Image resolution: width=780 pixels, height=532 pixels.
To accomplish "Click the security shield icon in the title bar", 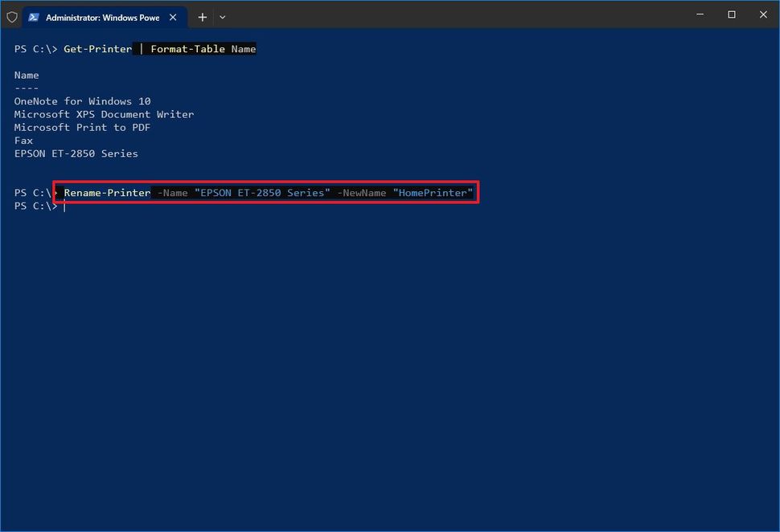I will click(x=12, y=17).
